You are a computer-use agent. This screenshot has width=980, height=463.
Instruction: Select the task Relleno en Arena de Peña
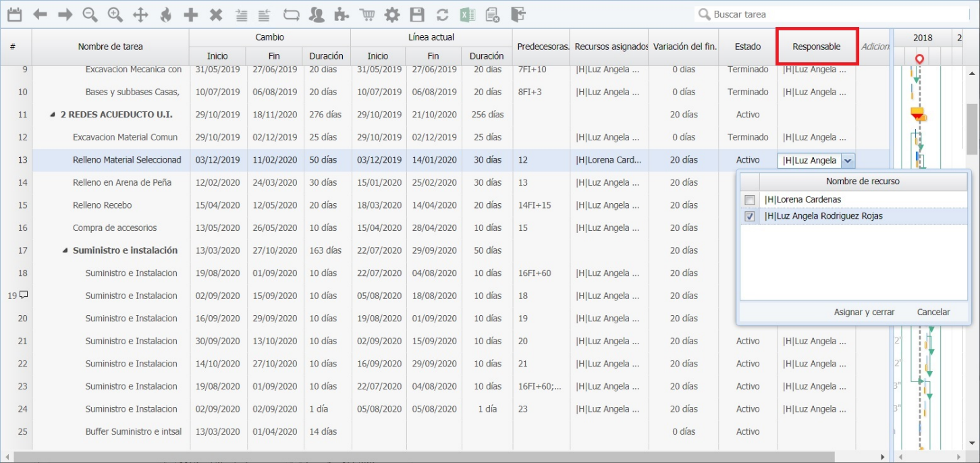(x=122, y=182)
